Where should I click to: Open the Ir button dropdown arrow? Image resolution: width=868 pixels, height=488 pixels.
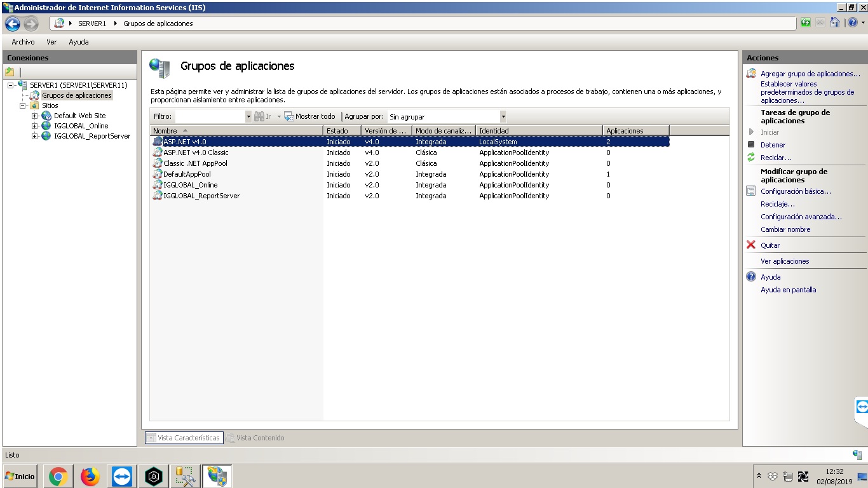pos(279,117)
